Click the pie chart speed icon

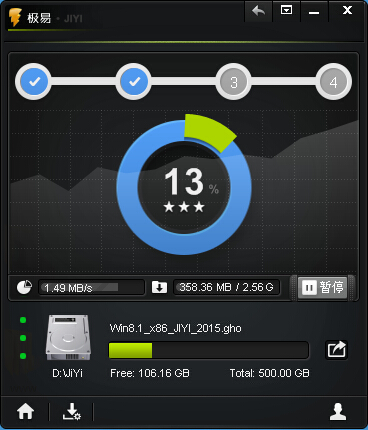pyautogui.click(x=24, y=287)
